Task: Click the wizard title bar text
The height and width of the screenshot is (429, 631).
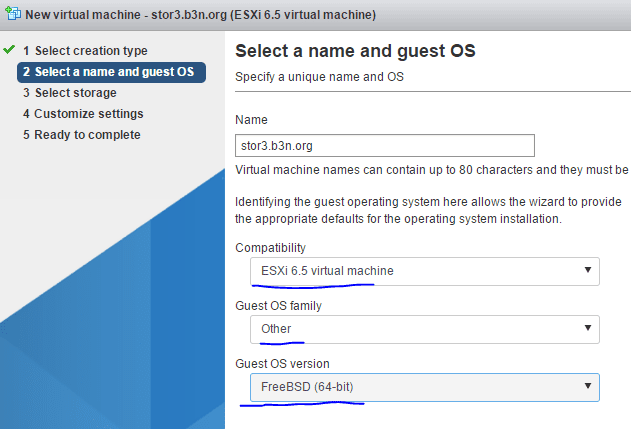Action: click(x=200, y=15)
